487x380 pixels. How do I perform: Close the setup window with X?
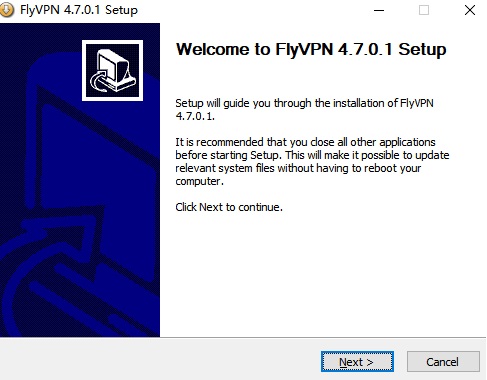pos(470,10)
